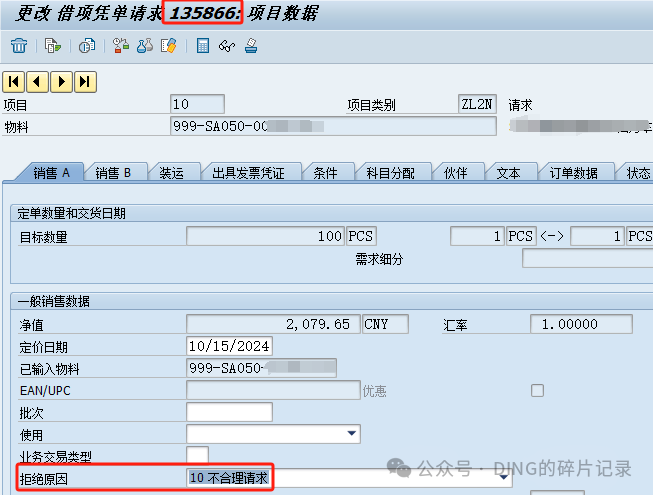Click the 物料 material number field
This screenshot has height=495, width=653.
point(333,126)
